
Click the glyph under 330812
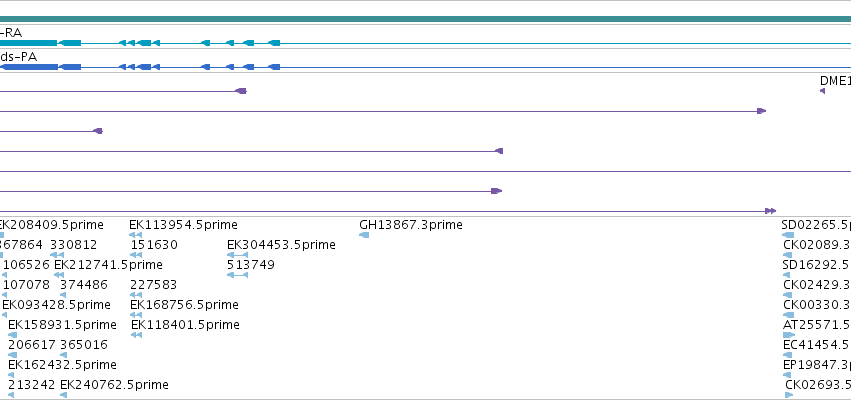(x=57, y=255)
